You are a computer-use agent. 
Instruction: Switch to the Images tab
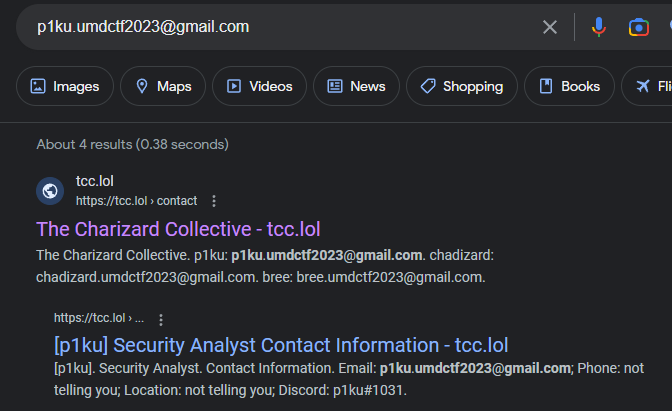click(x=65, y=86)
